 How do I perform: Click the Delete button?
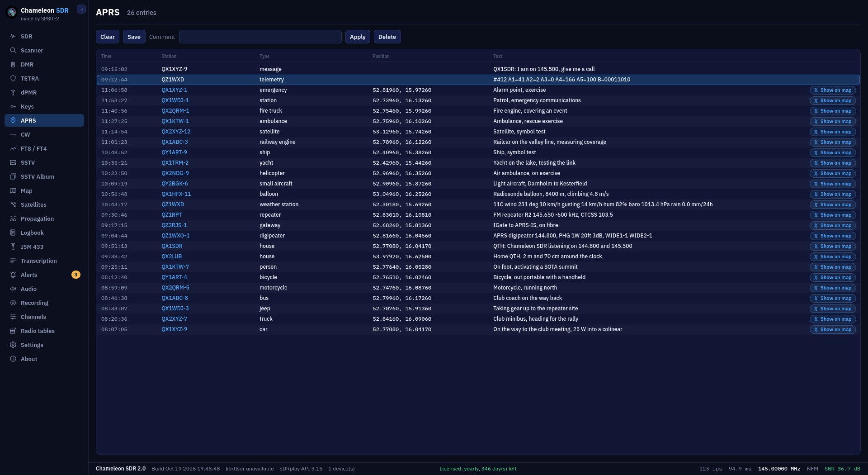click(x=387, y=37)
